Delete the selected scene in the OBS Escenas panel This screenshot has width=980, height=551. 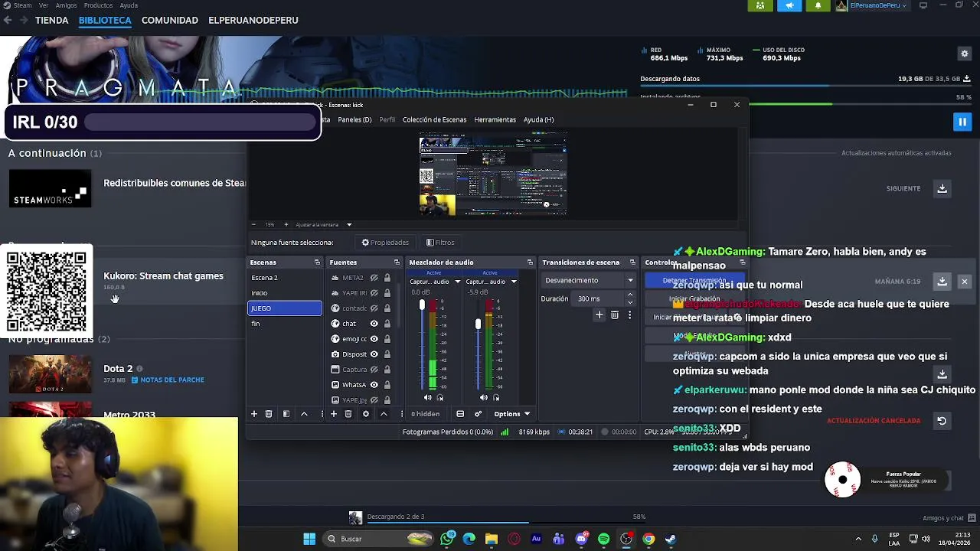(x=269, y=414)
